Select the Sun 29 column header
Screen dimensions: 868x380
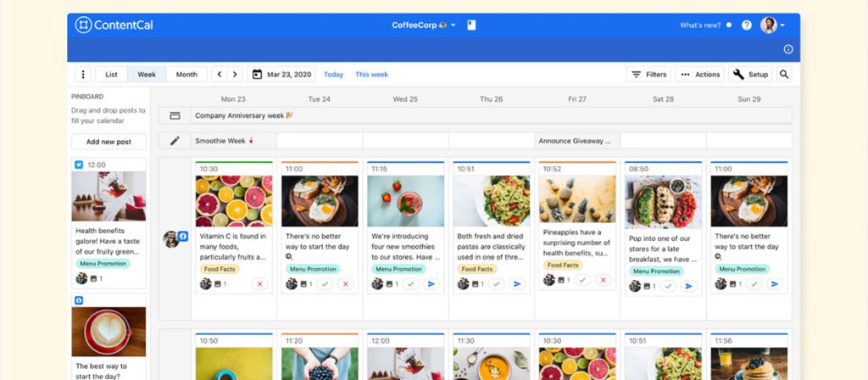(749, 99)
